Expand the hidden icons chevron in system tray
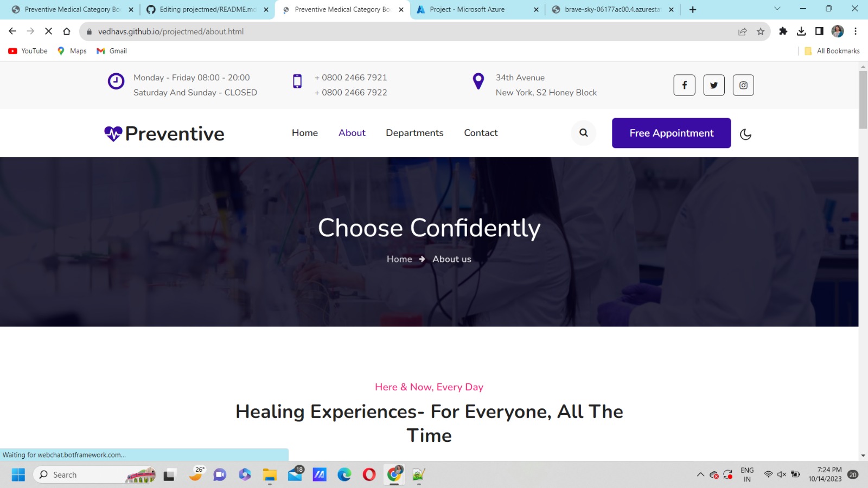The image size is (868, 488). (x=700, y=474)
